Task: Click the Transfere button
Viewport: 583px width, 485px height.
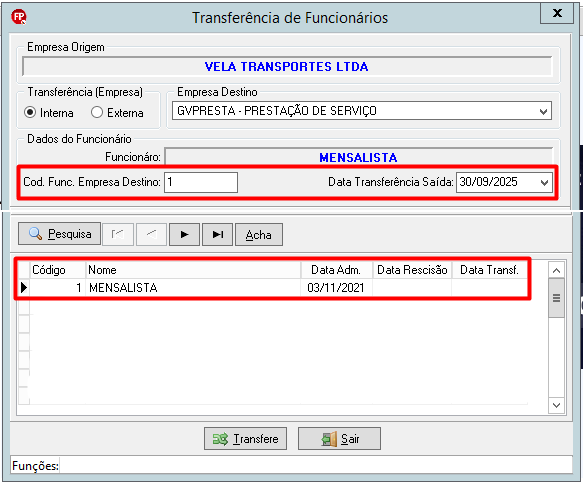Action: coord(245,439)
